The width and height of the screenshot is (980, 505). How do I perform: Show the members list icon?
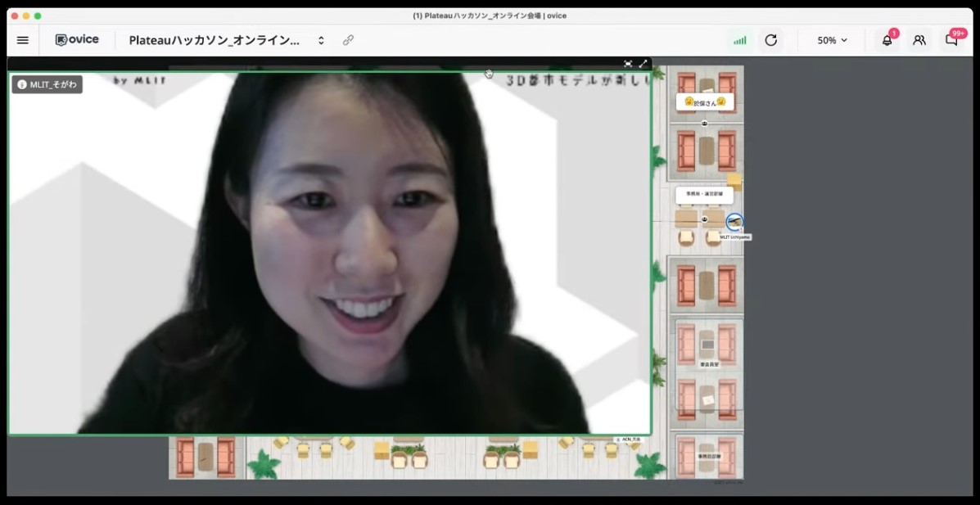[919, 40]
